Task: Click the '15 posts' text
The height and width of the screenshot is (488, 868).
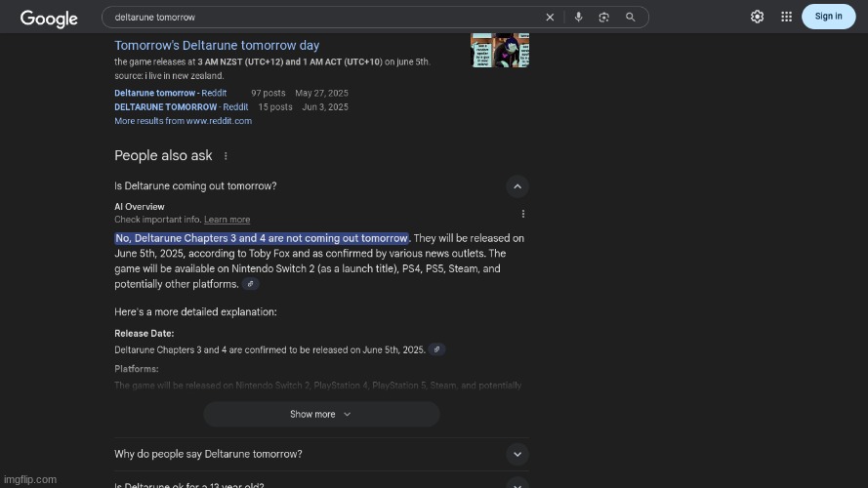Action: click(x=275, y=106)
